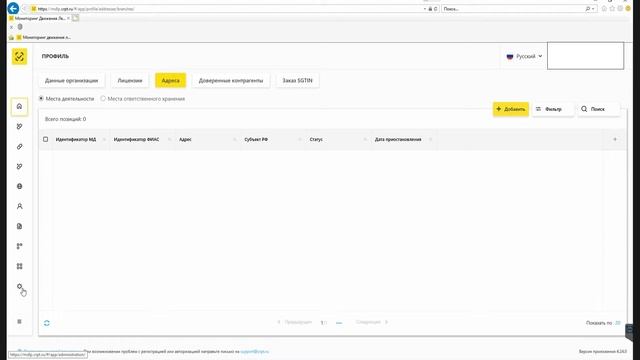640x360 pixels.
Task: Select 'Места деятельности' radio button
Action: (41, 98)
